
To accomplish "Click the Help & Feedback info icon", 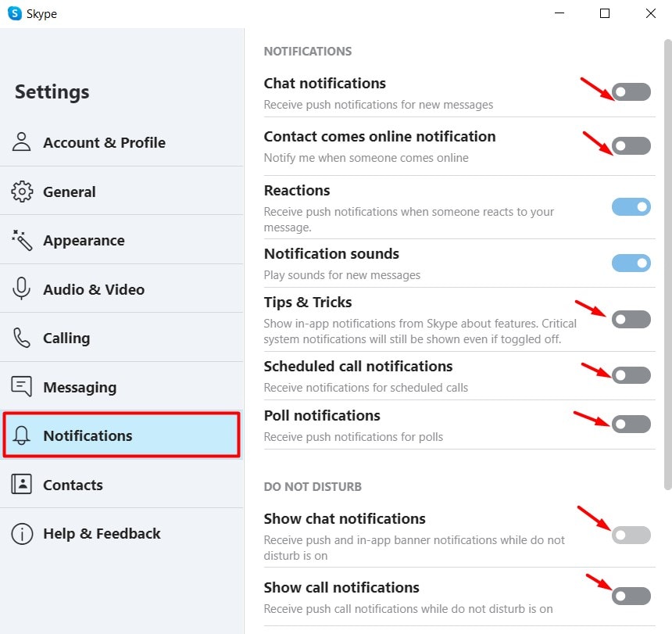I will click(22, 534).
